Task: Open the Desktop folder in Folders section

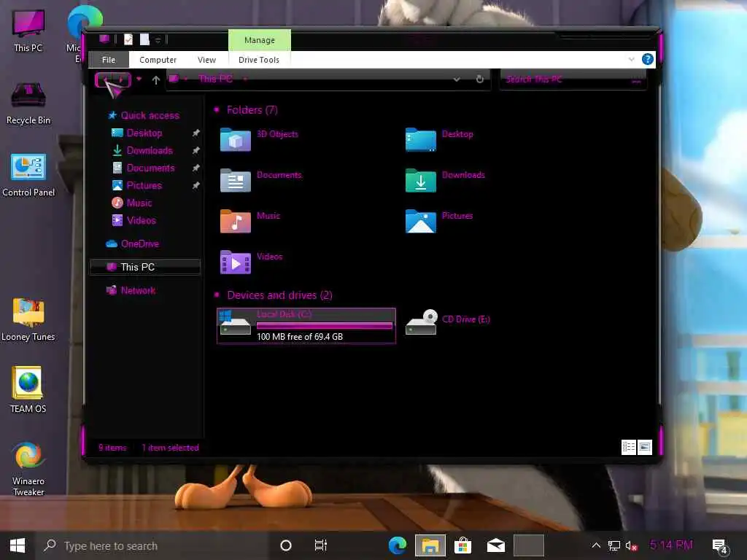Action: tap(421, 140)
